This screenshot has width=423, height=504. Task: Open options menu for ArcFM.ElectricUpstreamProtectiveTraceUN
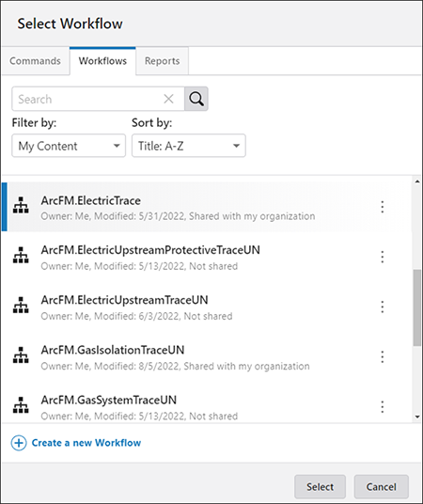click(x=383, y=257)
